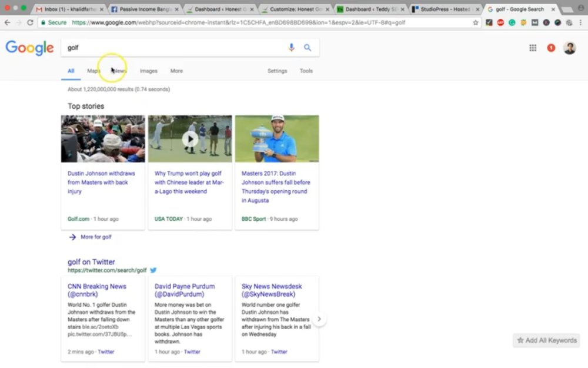
Task: Open the Google apps grid icon
Action: coord(533,48)
